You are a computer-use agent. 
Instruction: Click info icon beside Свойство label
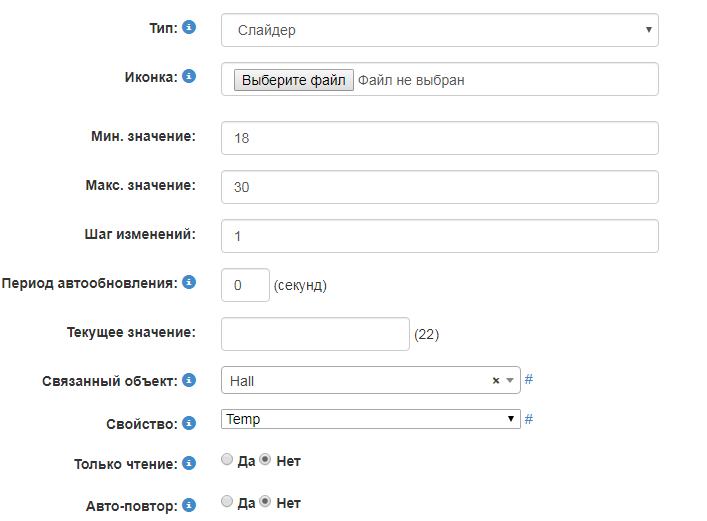[x=189, y=423]
